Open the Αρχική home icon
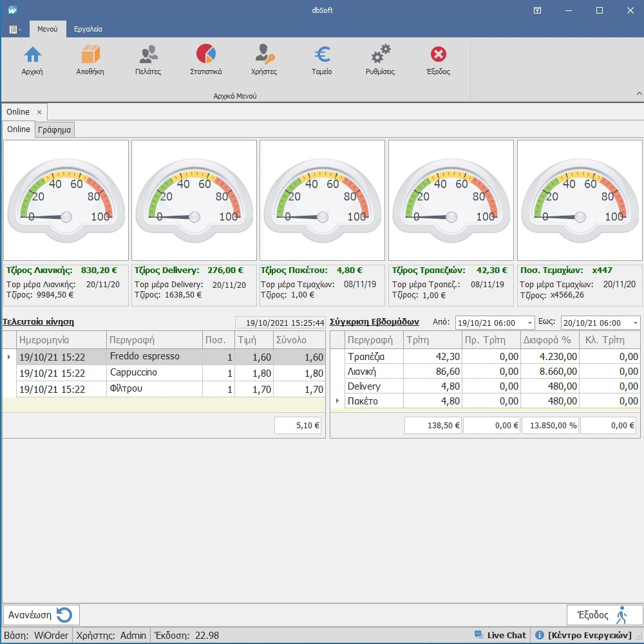The height and width of the screenshot is (644, 644). click(32, 55)
